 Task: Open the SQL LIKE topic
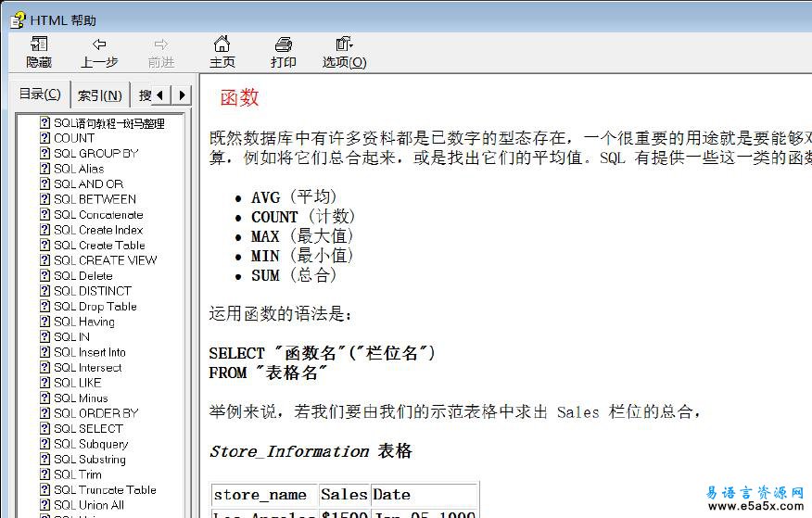click(78, 383)
